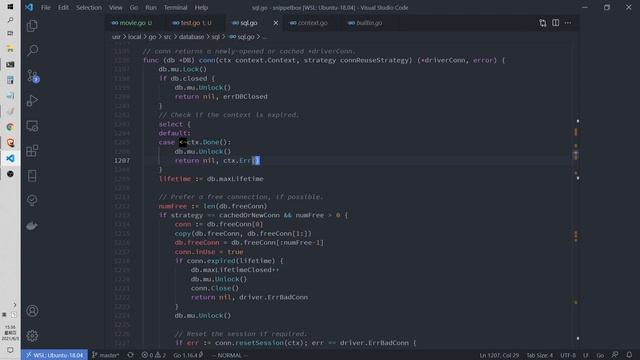Open the Go menu
640x360 pixels.
tap(134, 7)
